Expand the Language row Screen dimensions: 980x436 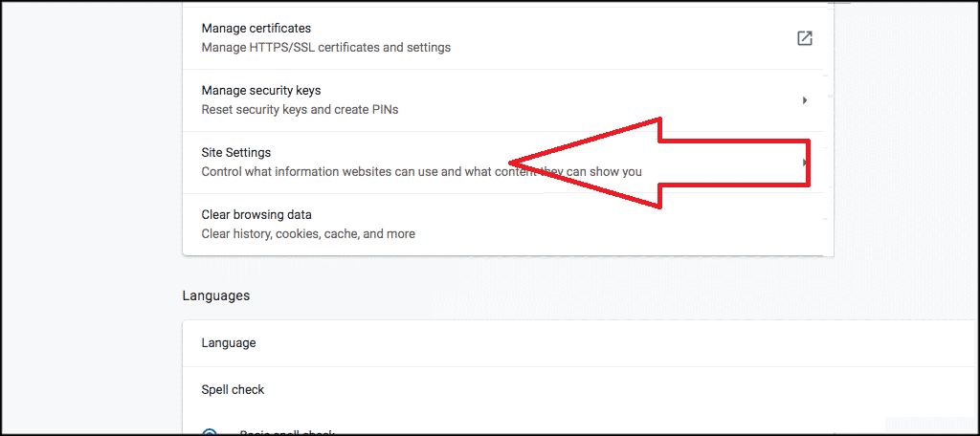pyautogui.click(x=581, y=343)
